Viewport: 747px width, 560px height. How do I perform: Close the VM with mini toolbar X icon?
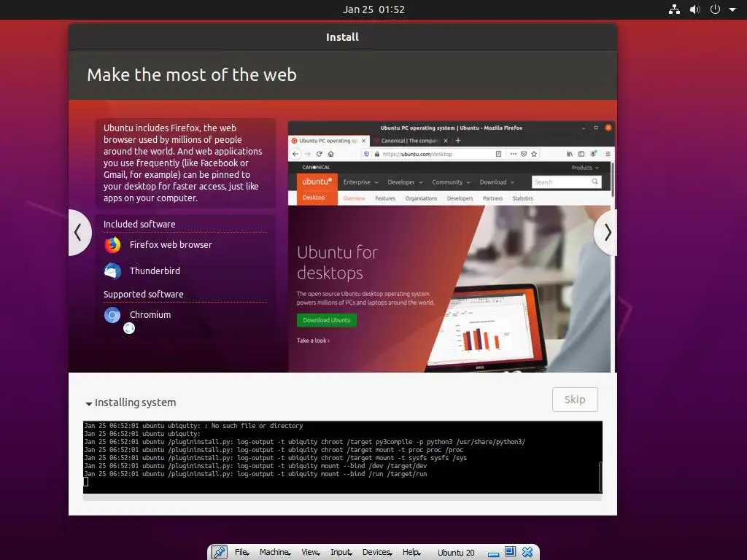click(x=527, y=552)
